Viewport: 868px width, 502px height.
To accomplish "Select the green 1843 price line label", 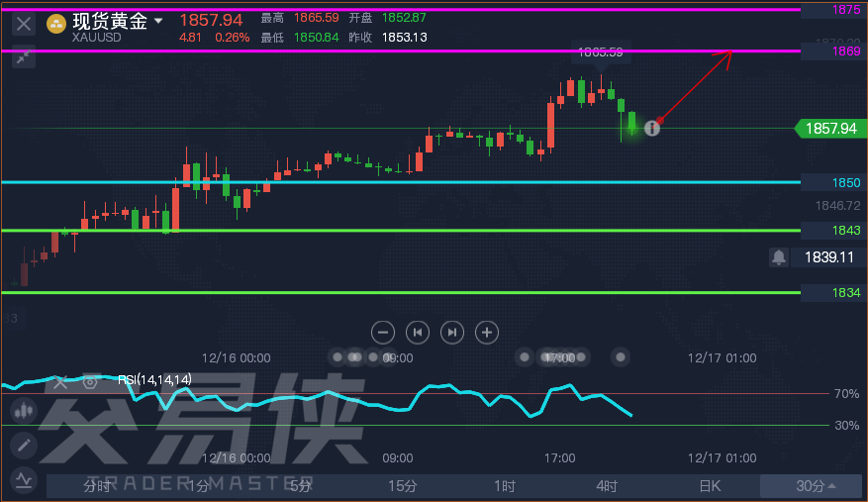I will click(x=846, y=230).
